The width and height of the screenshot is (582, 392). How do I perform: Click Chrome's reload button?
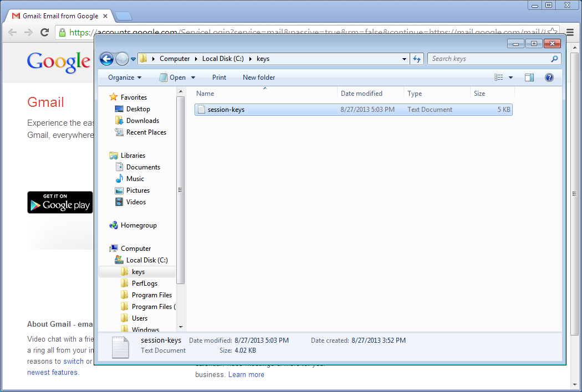(44, 32)
